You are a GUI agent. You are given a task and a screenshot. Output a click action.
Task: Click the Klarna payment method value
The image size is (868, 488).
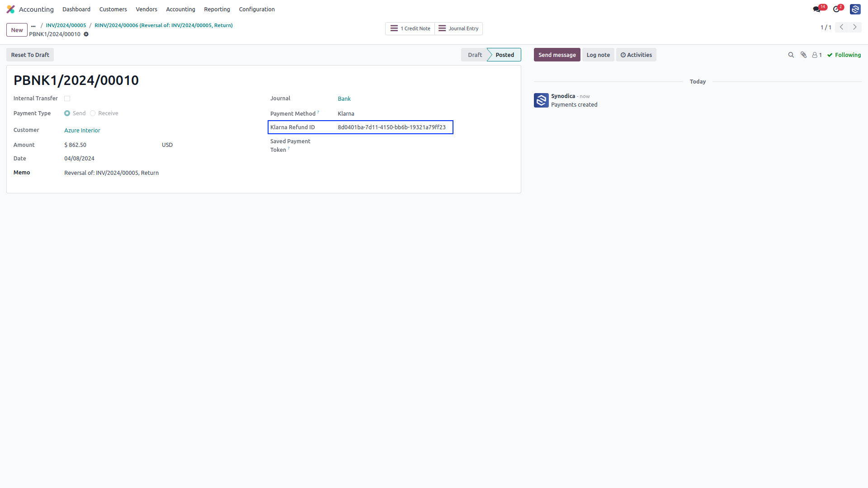(346, 114)
